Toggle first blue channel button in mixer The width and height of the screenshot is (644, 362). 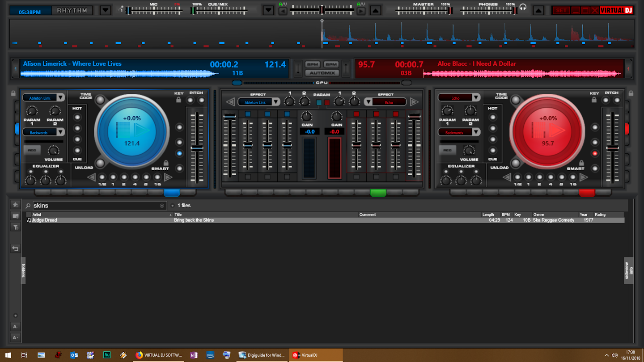(248, 114)
